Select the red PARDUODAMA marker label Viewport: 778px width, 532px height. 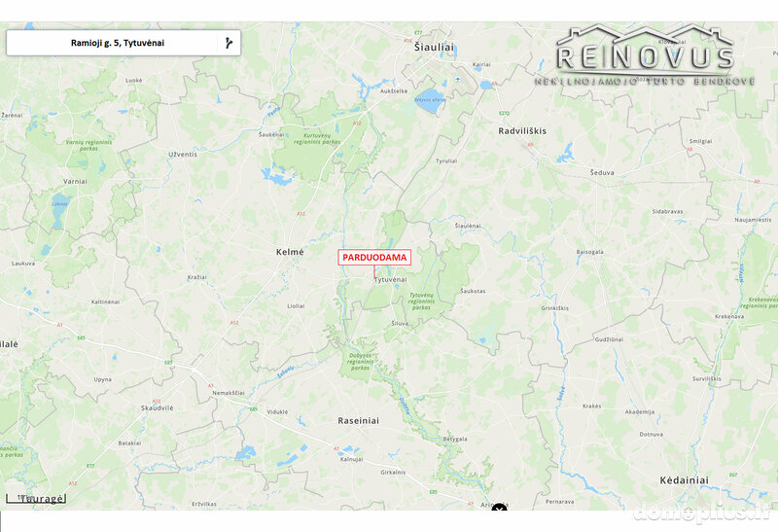point(374,257)
